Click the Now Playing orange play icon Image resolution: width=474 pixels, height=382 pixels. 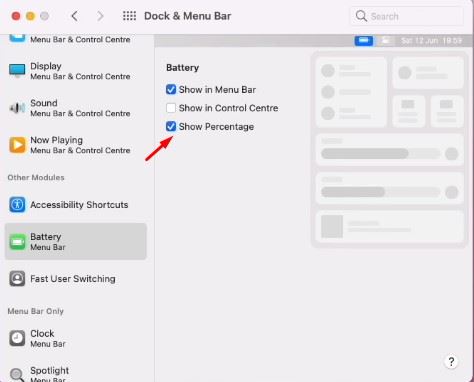(17, 145)
